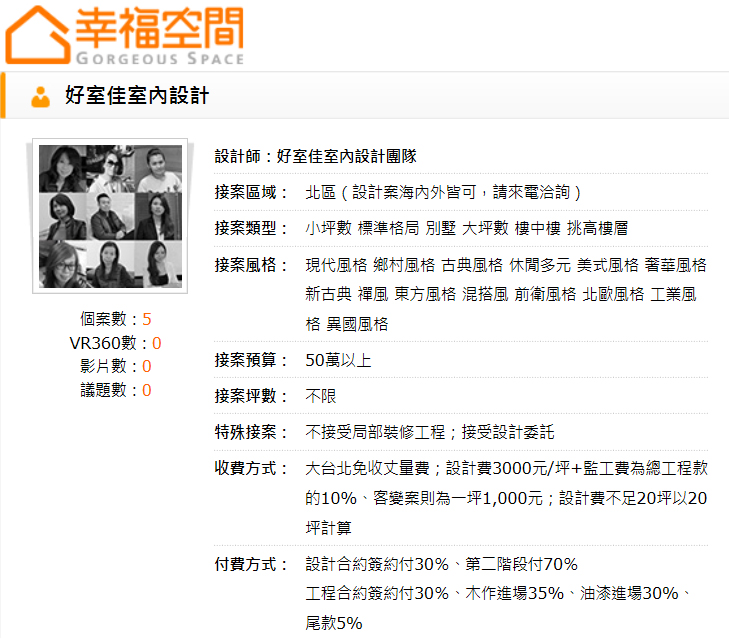Click the 北歐風格 style
The image size is (729, 643).
tap(613, 294)
